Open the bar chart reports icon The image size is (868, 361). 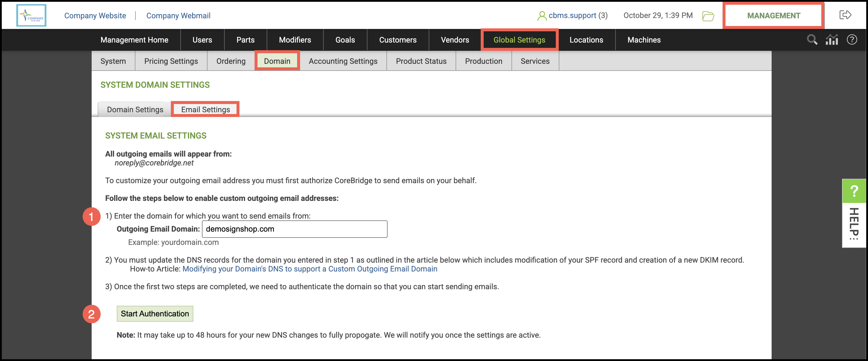click(832, 40)
